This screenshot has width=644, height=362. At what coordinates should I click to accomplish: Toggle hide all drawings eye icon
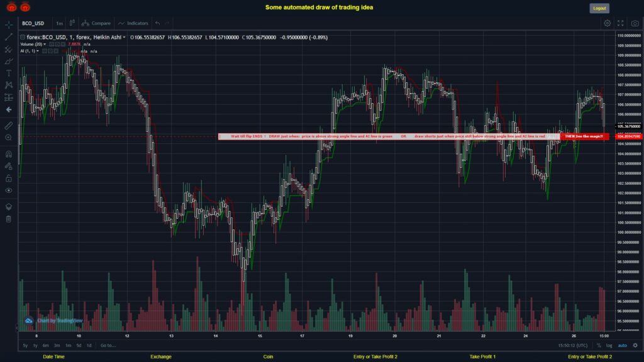pos(9,190)
